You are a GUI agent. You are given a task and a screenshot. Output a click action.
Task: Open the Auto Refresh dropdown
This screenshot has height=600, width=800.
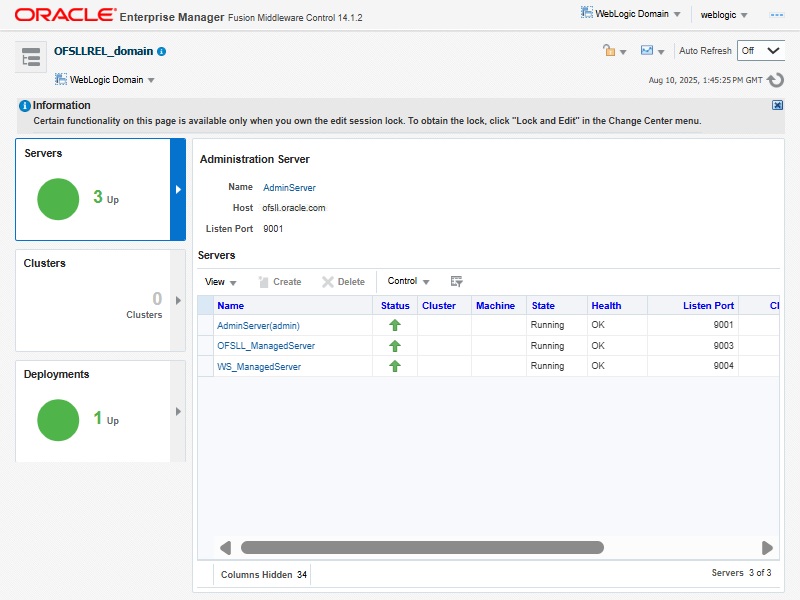(760, 51)
